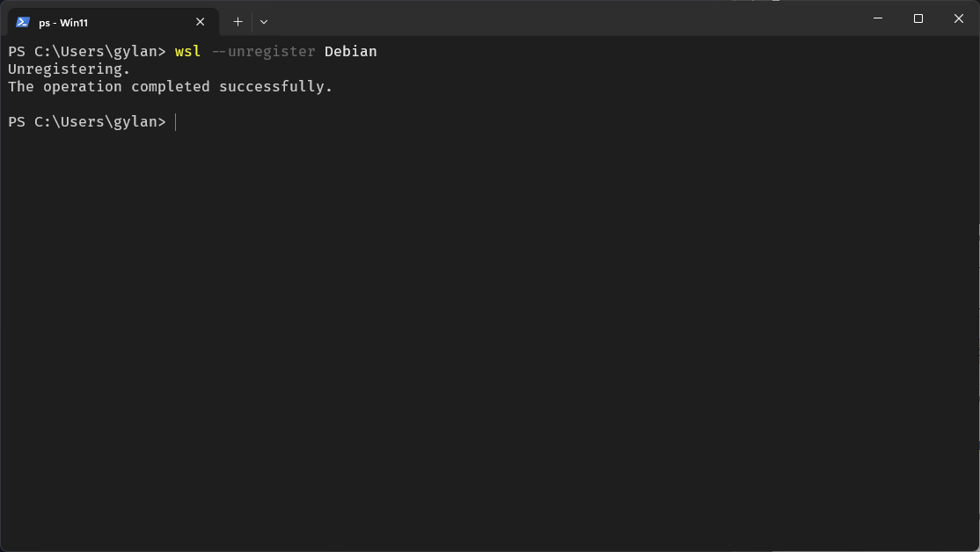Select the "ps - Win11" tab

97,22
